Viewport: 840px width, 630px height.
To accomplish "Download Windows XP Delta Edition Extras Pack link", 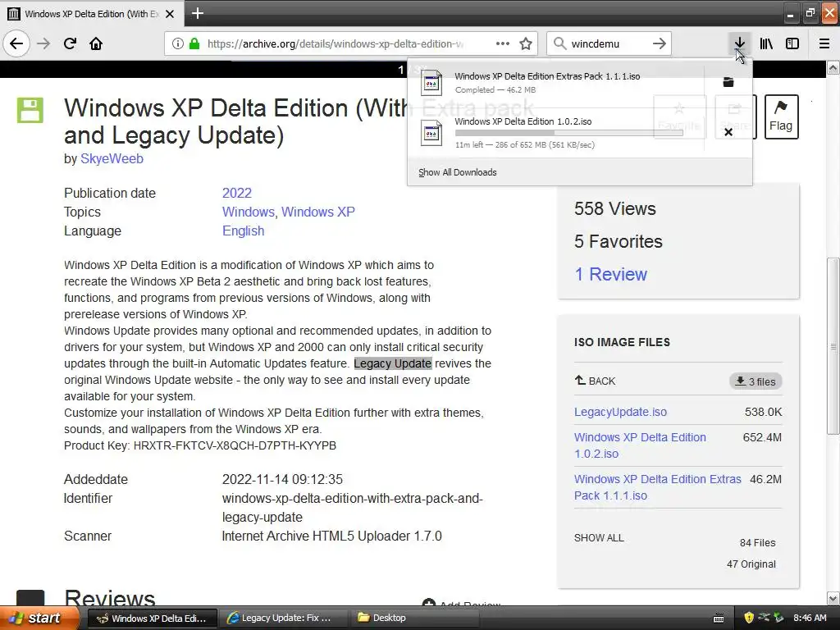I will tap(658, 487).
